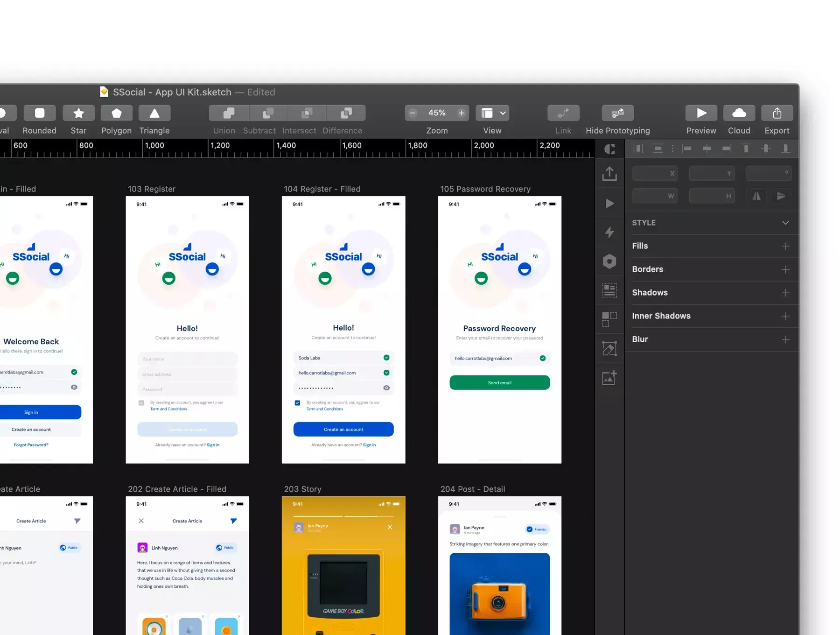Screen dimensions: 840x635
Task: Click the image edit sidebar icon
Action: (609, 348)
